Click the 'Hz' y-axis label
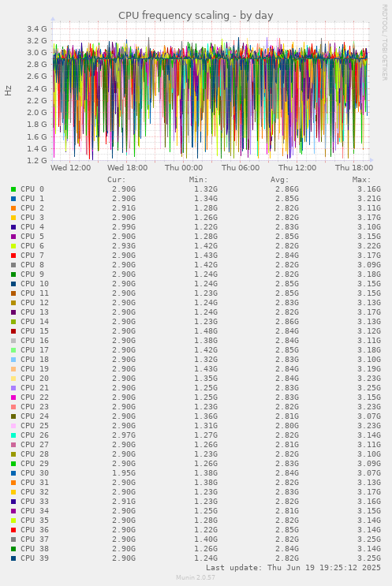Screen dimensions: 392x586 8,91
